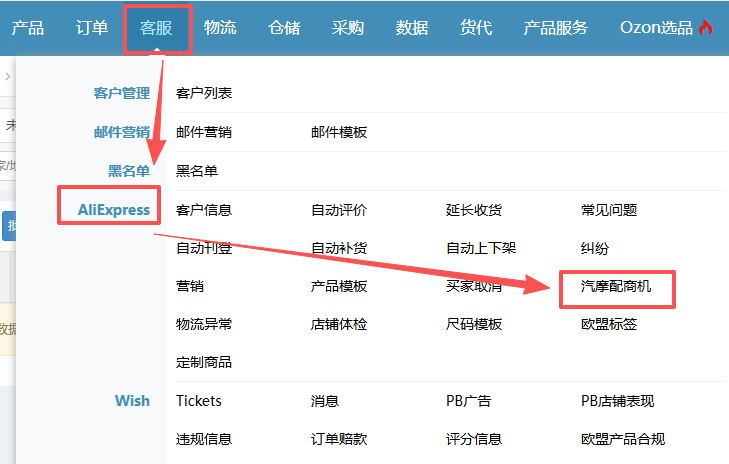
Task: Click 邮件模板 under 邮件营销
Action: pyautogui.click(x=339, y=131)
